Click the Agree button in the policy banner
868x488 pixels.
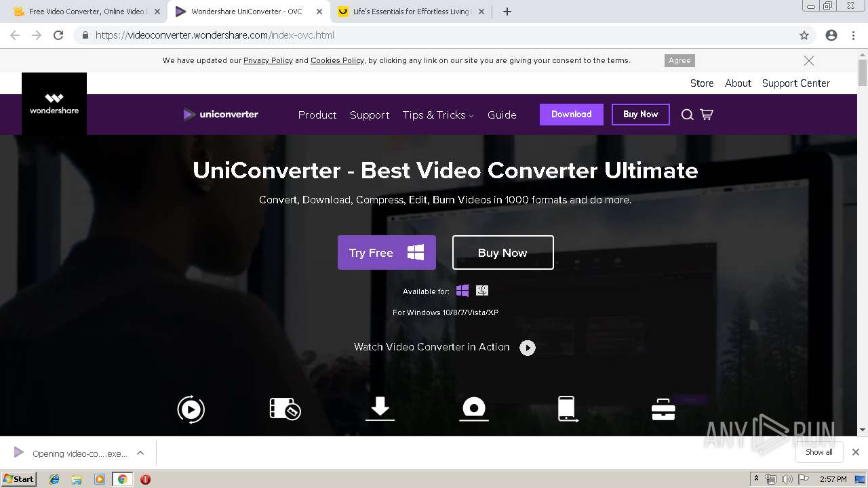pos(679,60)
